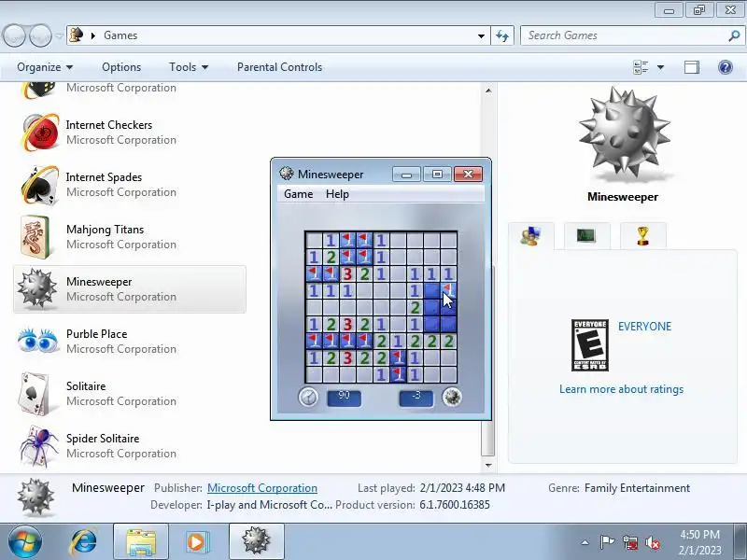Click Options in the toolbar
Screen dimensions: 747x560
tap(121, 67)
